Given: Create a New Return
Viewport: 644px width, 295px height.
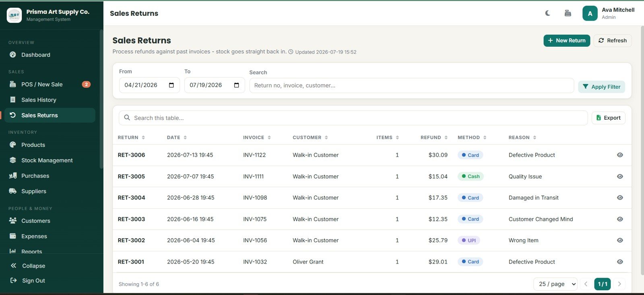Looking at the screenshot, I should click(x=567, y=40).
